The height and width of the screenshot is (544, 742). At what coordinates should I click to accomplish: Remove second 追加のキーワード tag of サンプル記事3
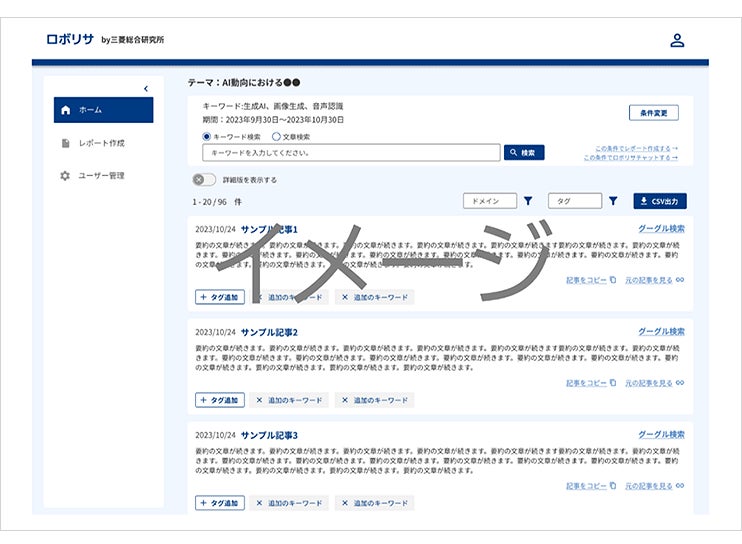[x=344, y=503]
